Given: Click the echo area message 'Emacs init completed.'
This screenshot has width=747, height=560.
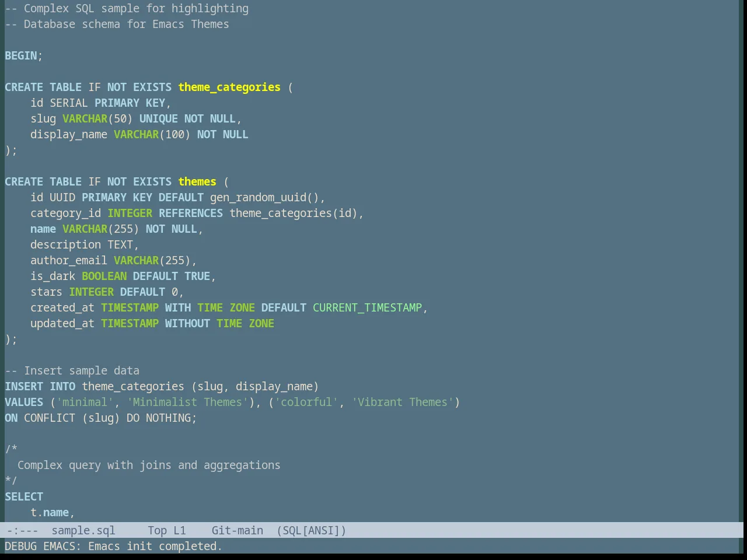Looking at the screenshot, I should click(155, 547).
